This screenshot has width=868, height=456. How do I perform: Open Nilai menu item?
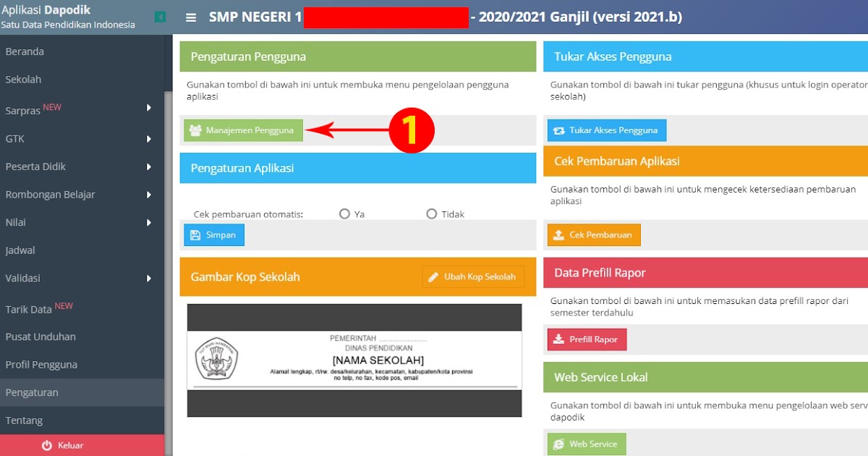(x=82, y=222)
